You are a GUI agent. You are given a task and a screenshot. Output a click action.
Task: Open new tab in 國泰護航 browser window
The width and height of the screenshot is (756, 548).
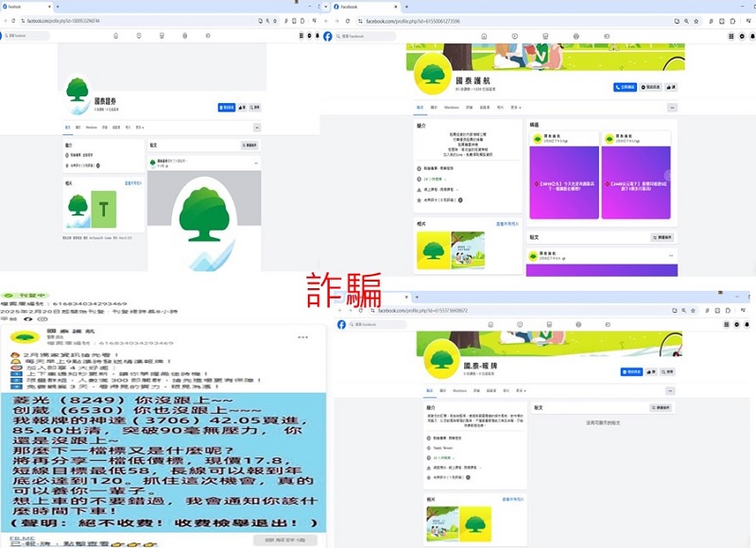point(406,7)
